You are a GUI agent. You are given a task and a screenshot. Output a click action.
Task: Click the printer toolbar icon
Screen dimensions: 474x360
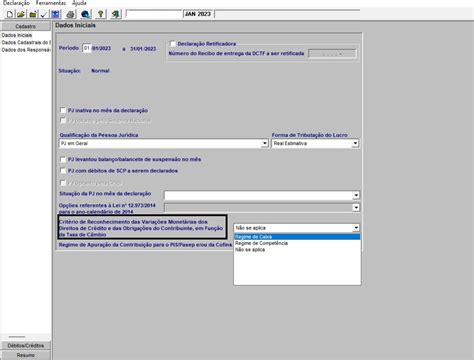70,14
